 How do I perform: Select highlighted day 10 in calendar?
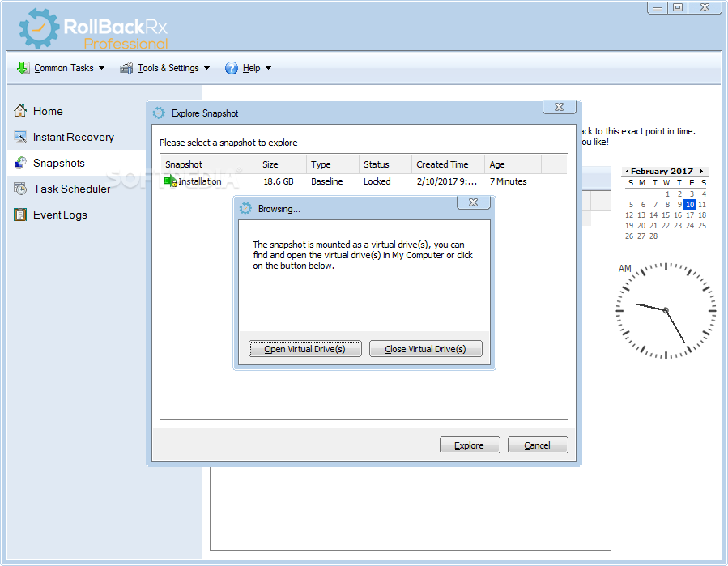[689, 205]
